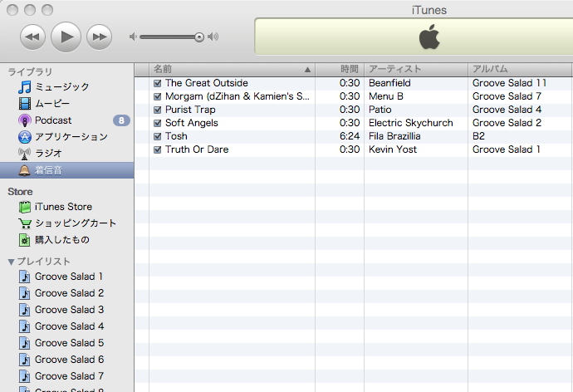Screen dimensions: 573x392
Task: Sort by 時間 column header
Action: tap(340, 69)
